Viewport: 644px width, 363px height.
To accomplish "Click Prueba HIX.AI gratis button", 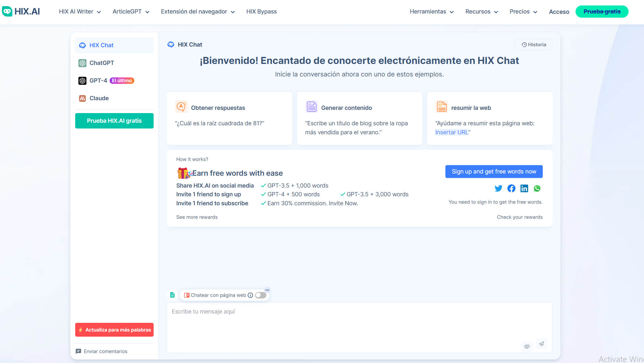I will pos(114,121).
